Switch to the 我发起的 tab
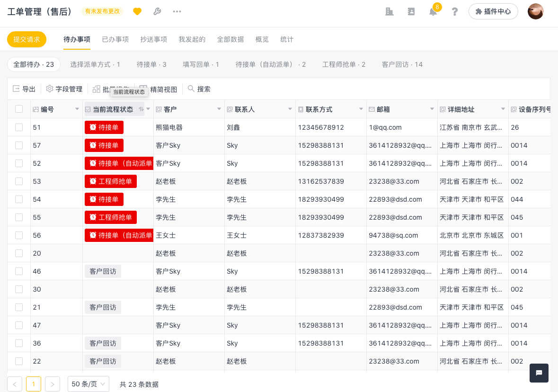This screenshot has width=558, height=392. 192,39
